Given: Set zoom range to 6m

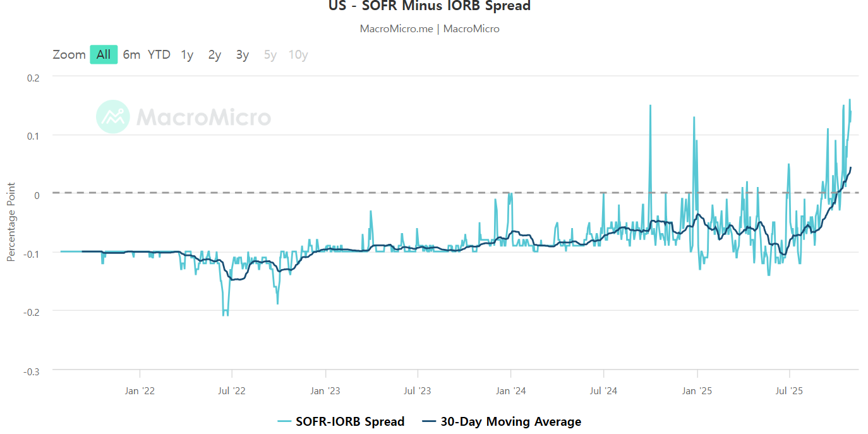Looking at the screenshot, I should click(x=131, y=54).
